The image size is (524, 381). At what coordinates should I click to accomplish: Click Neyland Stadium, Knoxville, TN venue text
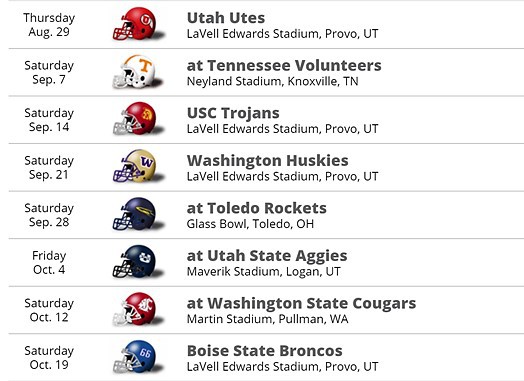click(x=273, y=81)
